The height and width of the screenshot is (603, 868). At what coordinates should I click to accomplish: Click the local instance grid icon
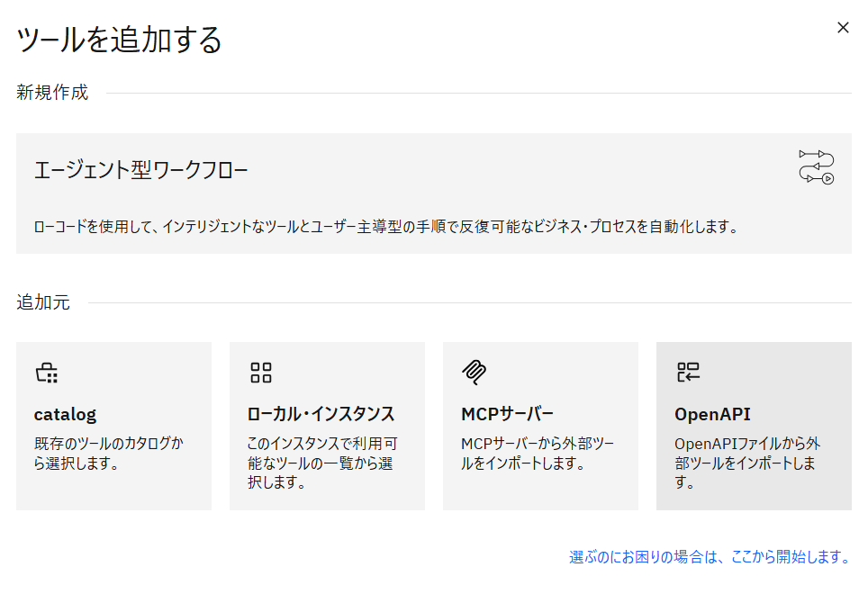point(260,373)
